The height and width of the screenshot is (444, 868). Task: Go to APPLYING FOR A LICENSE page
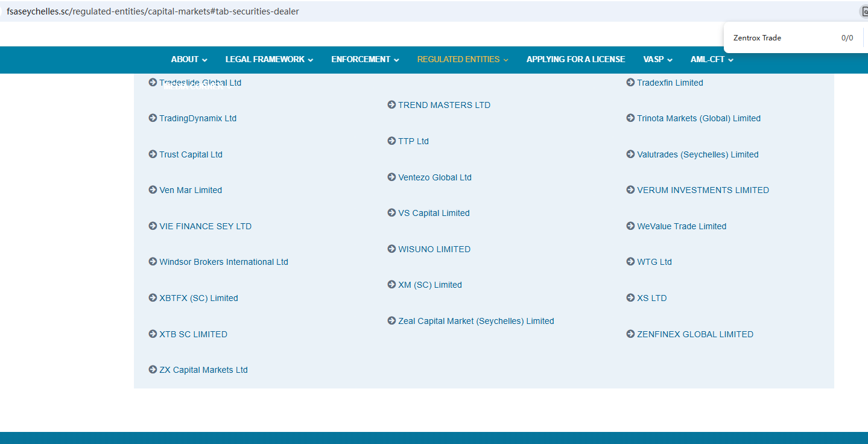click(x=575, y=60)
